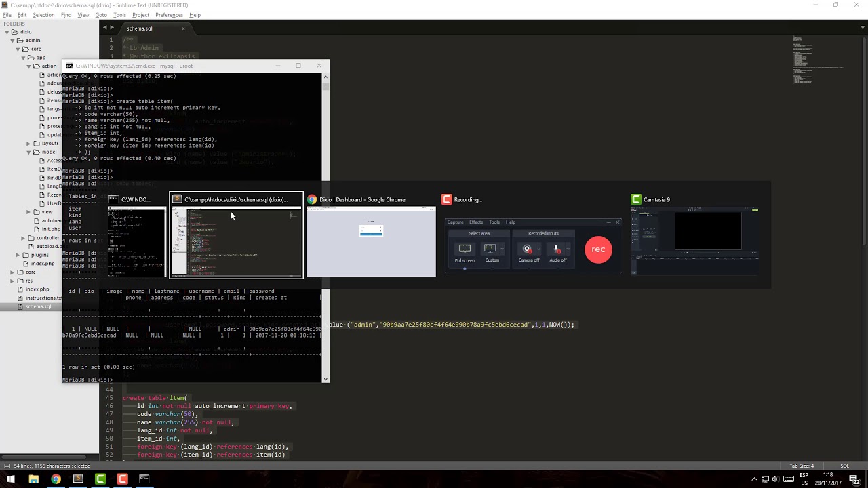The height and width of the screenshot is (488, 868).
Task: Open green Camtasia app from taskbar
Action: point(100,479)
